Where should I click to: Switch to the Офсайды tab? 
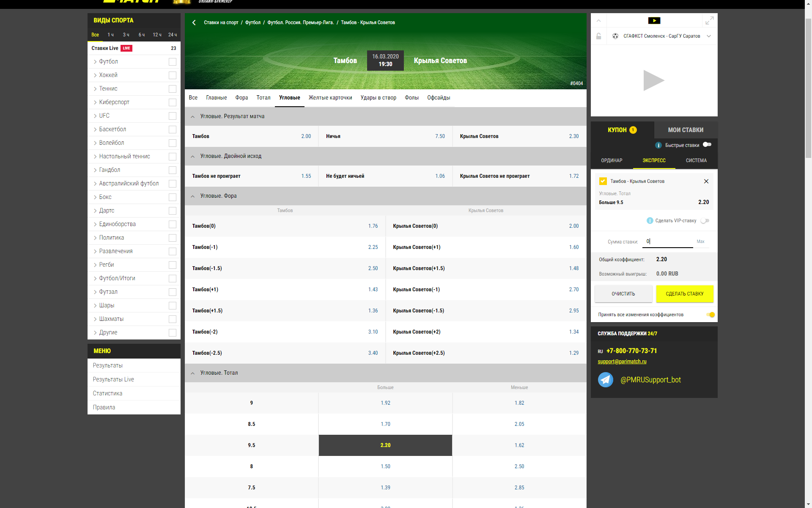click(x=439, y=98)
